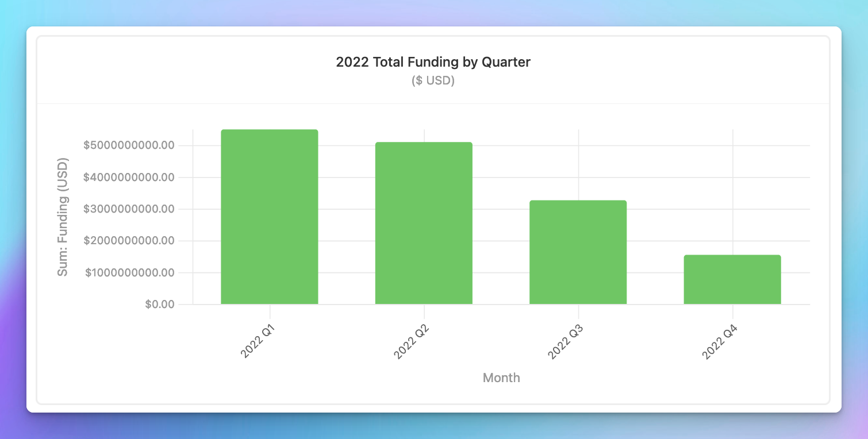
Task: Click the 2022 Q3 green bar
Action: click(578, 252)
